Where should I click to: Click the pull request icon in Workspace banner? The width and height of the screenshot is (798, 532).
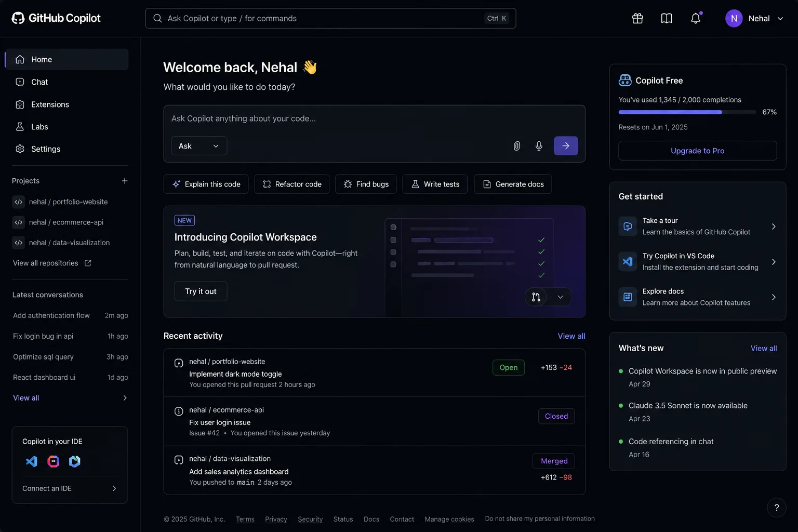536,297
